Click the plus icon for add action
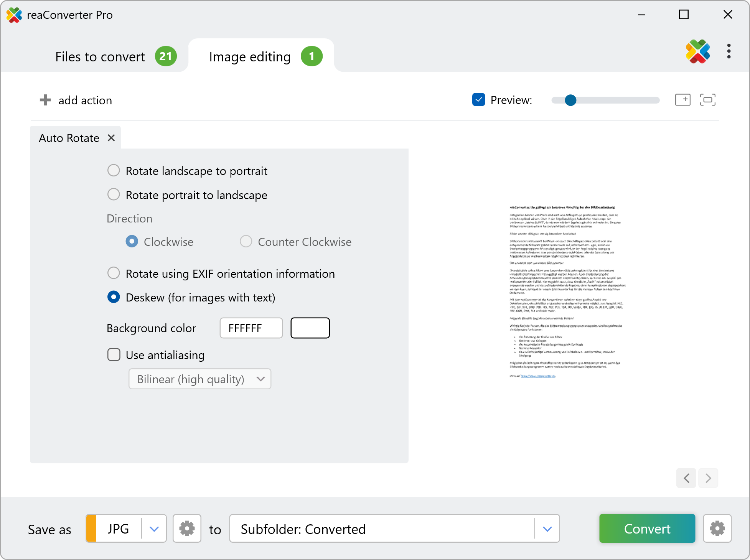 click(x=45, y=100)
